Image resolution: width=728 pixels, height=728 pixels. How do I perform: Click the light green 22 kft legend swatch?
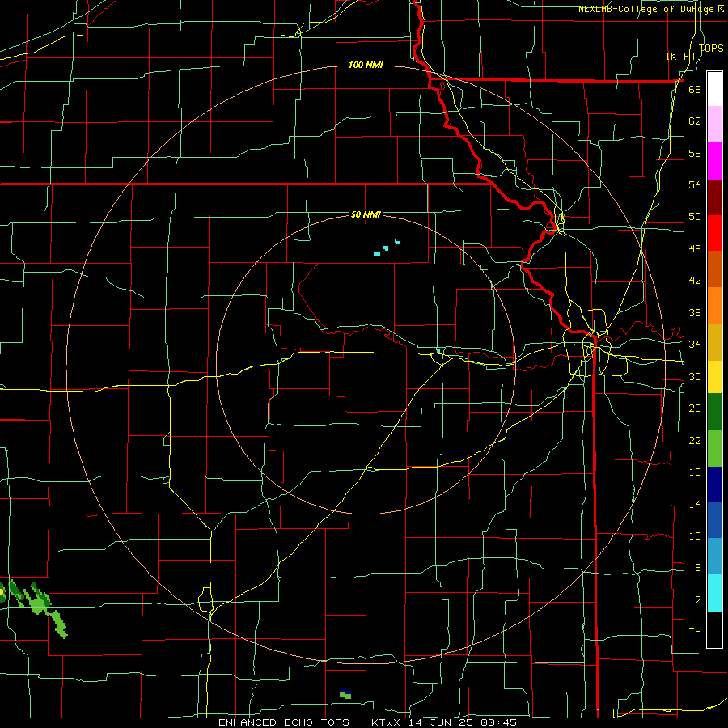coord(714,448)
